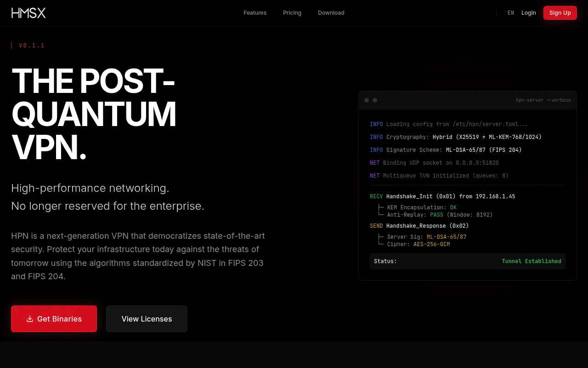
Task: Click the 'High-performance networking.' tagline
Action: 90,188
